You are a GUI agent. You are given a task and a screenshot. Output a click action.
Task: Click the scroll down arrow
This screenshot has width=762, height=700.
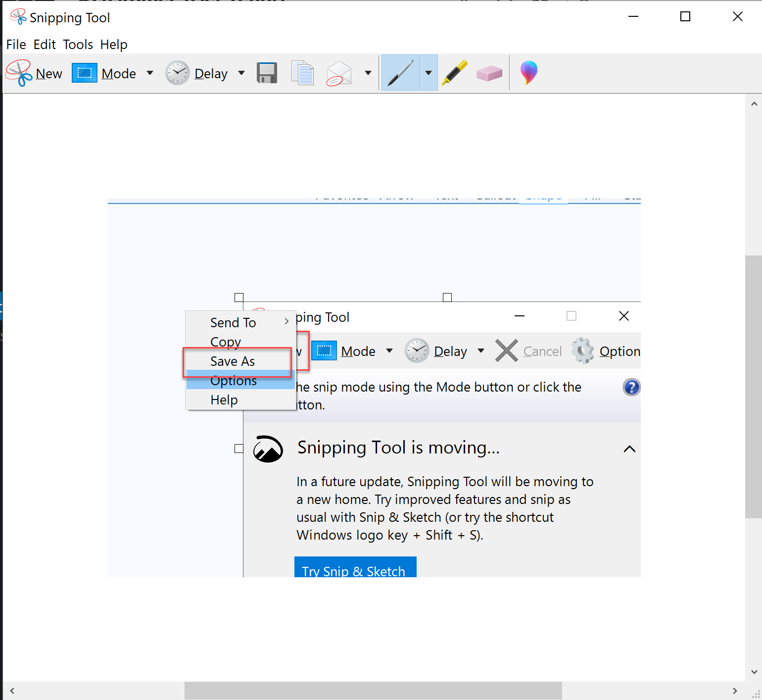coord(754,672)
